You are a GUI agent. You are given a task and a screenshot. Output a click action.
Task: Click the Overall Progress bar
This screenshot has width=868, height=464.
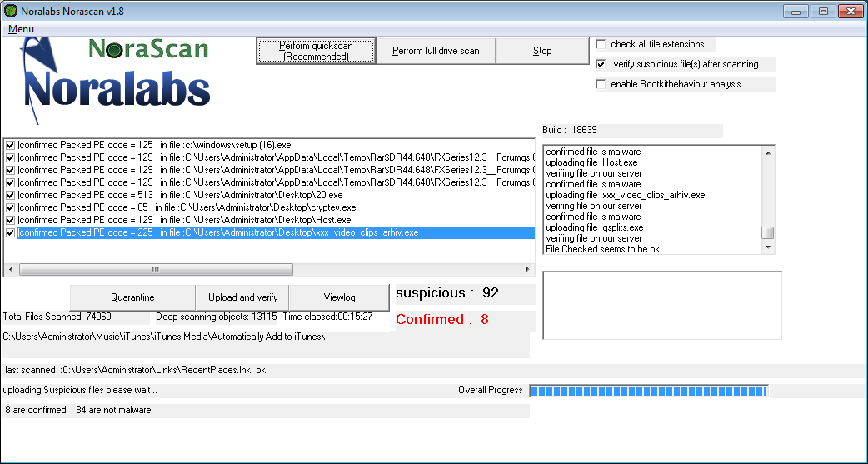tap(649, 391)
